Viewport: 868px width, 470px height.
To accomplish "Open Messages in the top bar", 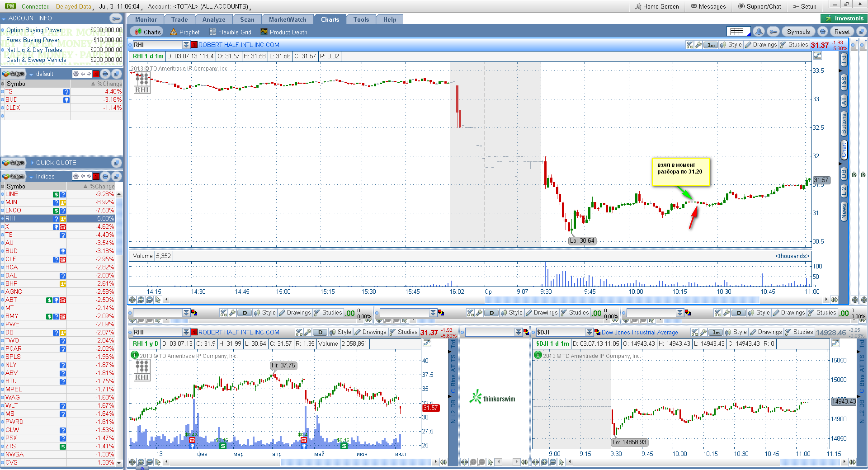I will pyautogui.click(x=708, y=6).
